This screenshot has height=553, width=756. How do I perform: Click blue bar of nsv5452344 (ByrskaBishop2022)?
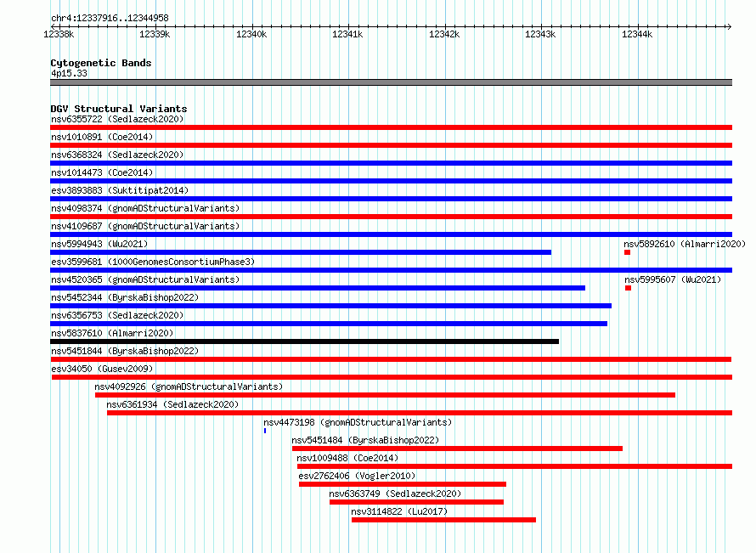click(x=330, y=306)
